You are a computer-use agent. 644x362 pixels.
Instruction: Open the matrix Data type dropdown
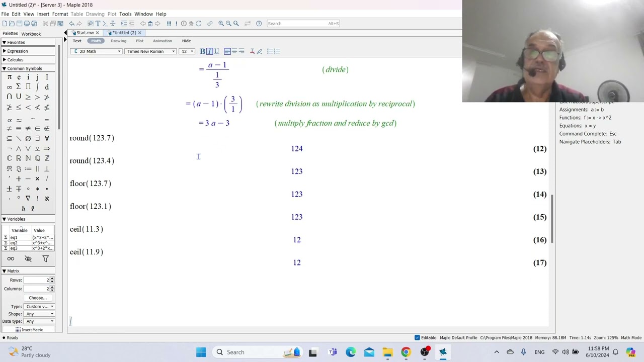(39, 321)
